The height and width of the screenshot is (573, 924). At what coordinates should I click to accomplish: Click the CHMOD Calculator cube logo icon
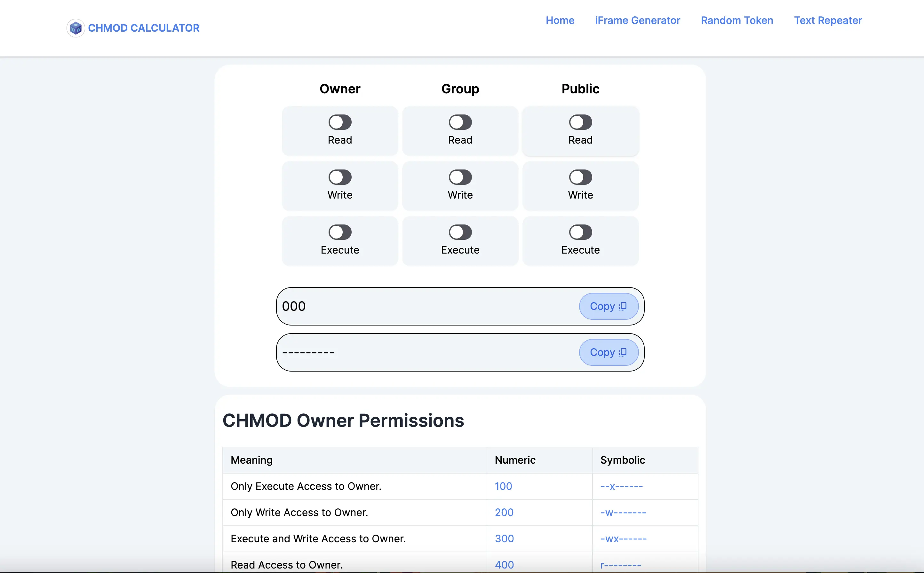tap(76, 28)
